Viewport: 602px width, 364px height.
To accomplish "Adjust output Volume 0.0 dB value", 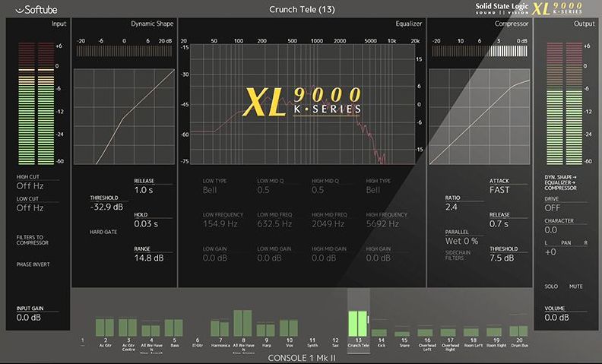I will 556,318.
